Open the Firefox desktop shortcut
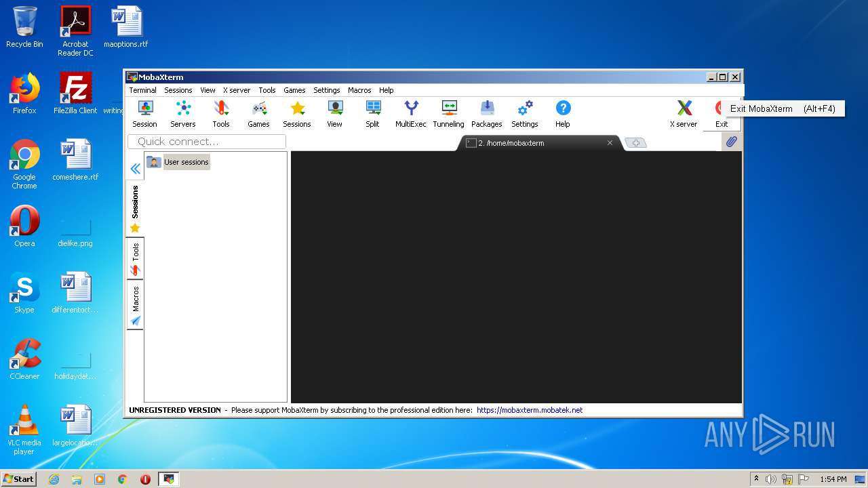868x488 pixels. coord(24,94)
